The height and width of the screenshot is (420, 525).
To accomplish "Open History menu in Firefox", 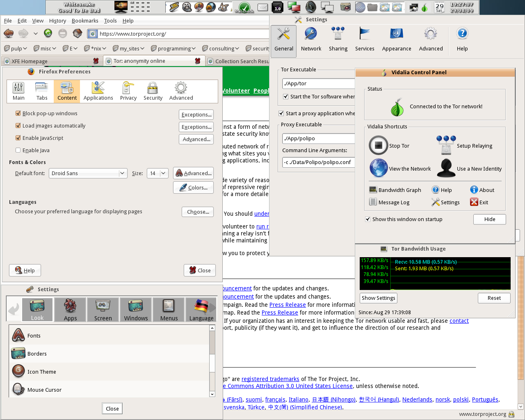I will (57, 21).
